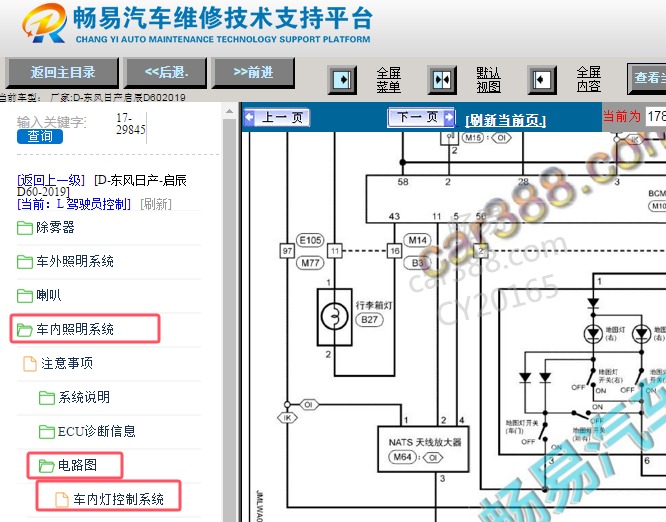Click the M77 connector label
Screen dimensions: 666x522
(310, 262)
